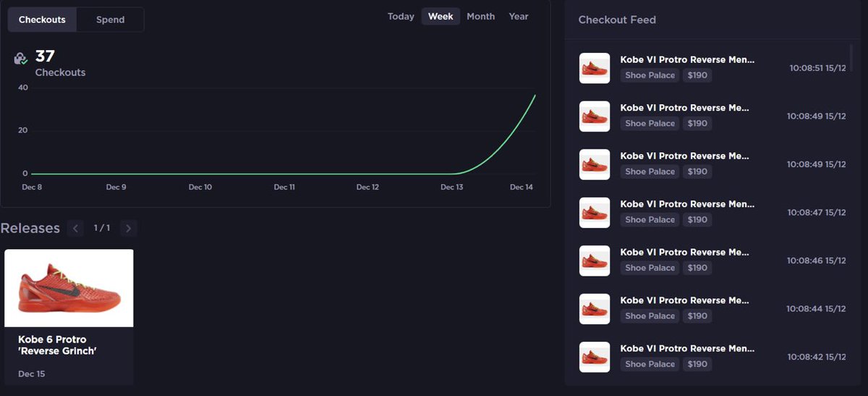Viewport: 868px width, 396px height.
Task: Select the Today time range
Action: 401,17
